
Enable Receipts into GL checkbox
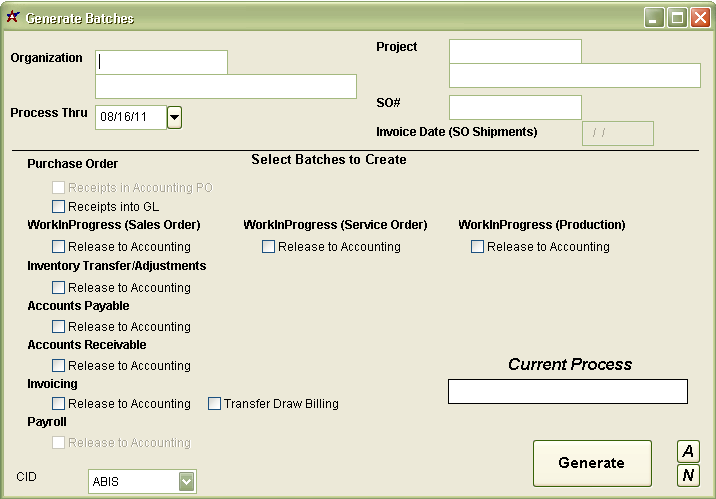click(58, 206)
